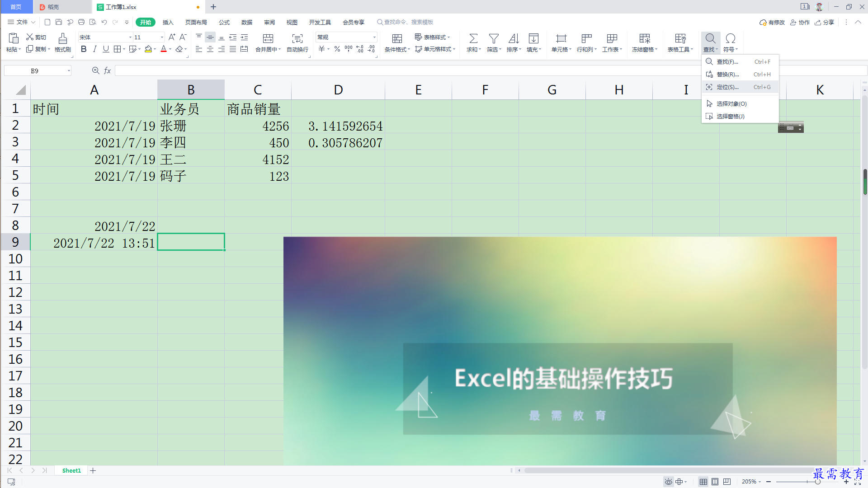Click the thousands separator icon
Viewport: 868px width, 488px height.
(349, 49)
